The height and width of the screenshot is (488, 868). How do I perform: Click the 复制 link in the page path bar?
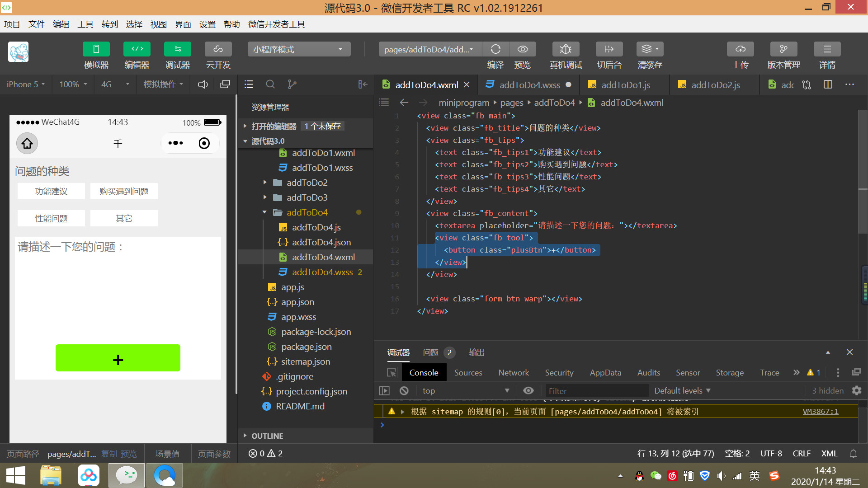point(108,454)
